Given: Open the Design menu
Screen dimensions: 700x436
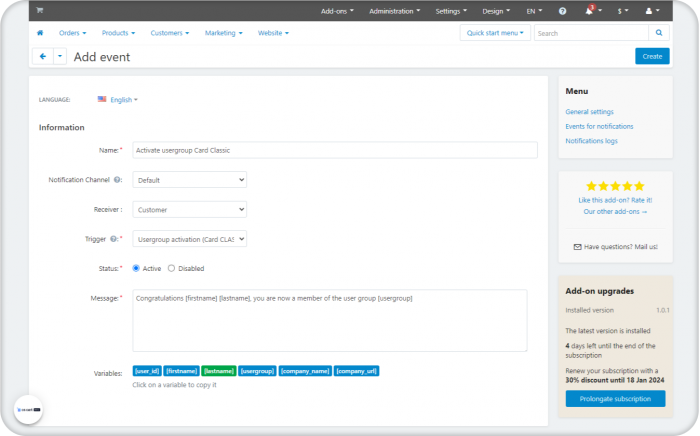Looking at the screenshot, I should tap(496, 11).
